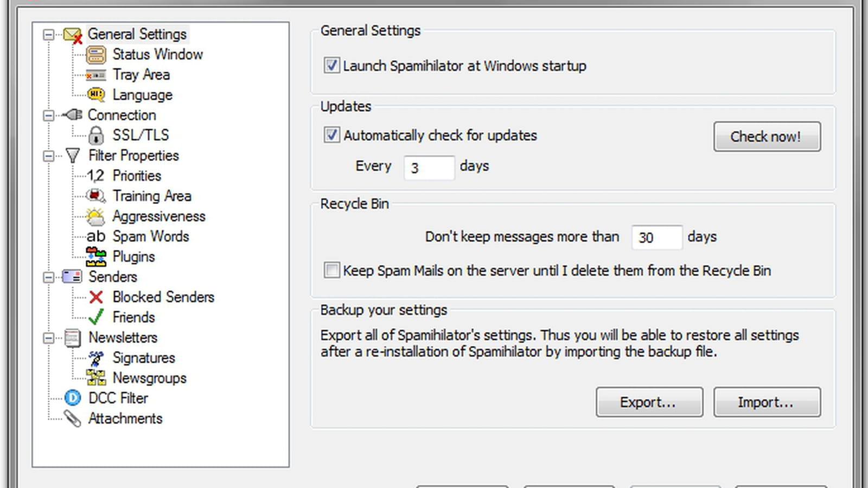
Task: Select the Spam Words tree label
Action: 151,236
